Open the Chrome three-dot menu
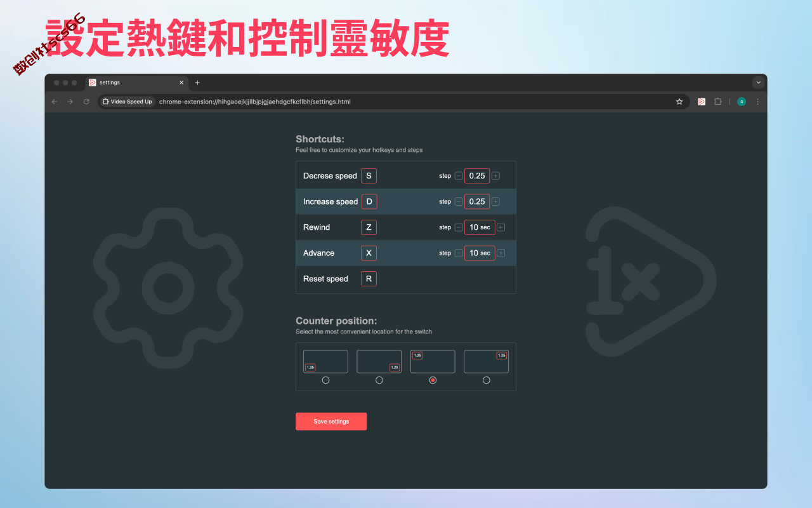The width and height of the screenshot is (812, 508). [757, 102]
